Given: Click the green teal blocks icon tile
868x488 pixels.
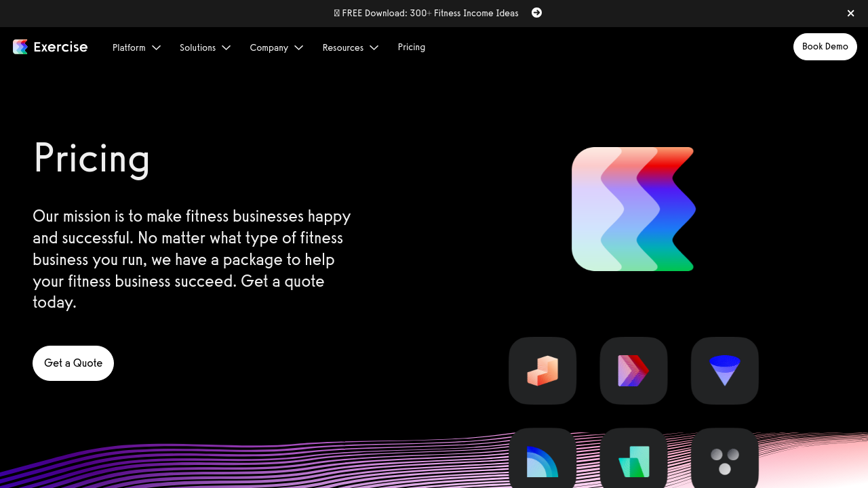Looking at the screenshot, I should point(633,460).
